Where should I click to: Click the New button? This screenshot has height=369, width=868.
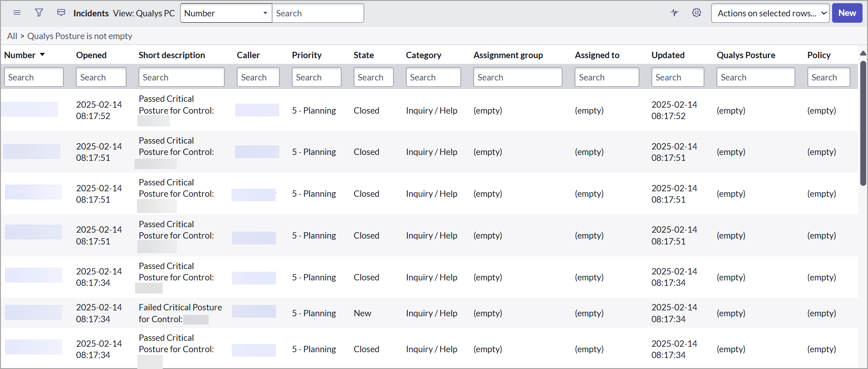click(847, 13)
